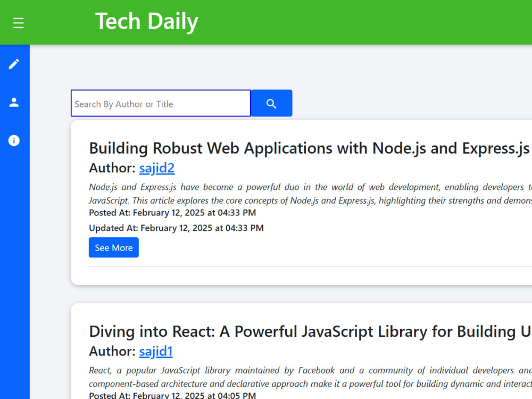Click See More on Node.js article
Viewport: 532px width, 399px height.
pyautogui.click(x=114, y=248)
